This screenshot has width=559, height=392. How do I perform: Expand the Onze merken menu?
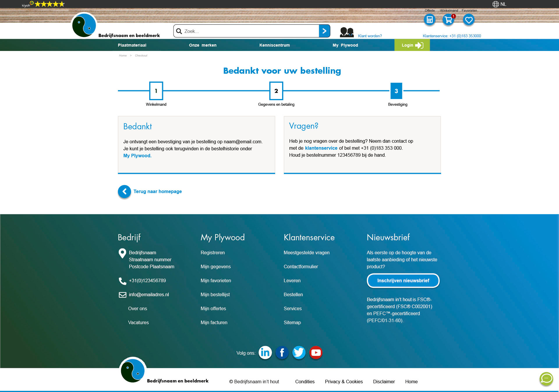pos(203,45)
